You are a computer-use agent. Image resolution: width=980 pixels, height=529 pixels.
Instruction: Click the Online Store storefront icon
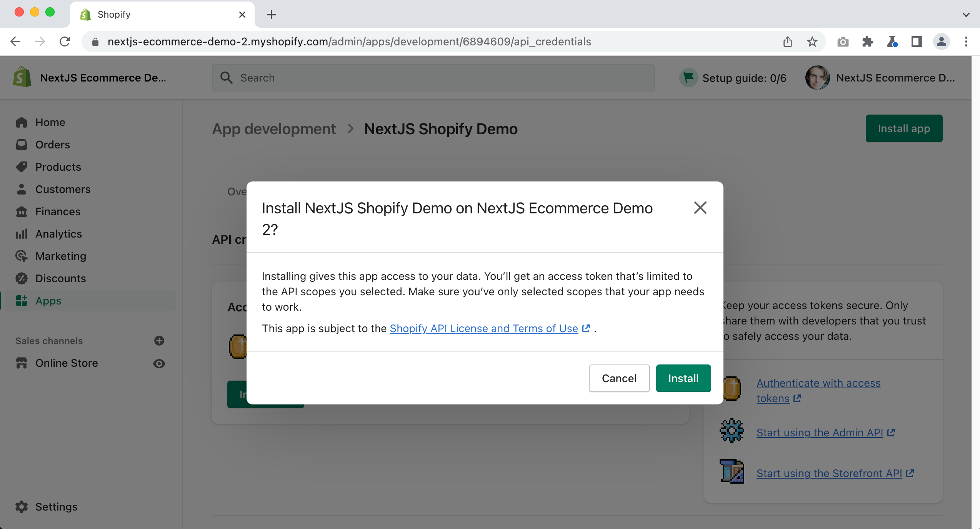tap(22, 363)
